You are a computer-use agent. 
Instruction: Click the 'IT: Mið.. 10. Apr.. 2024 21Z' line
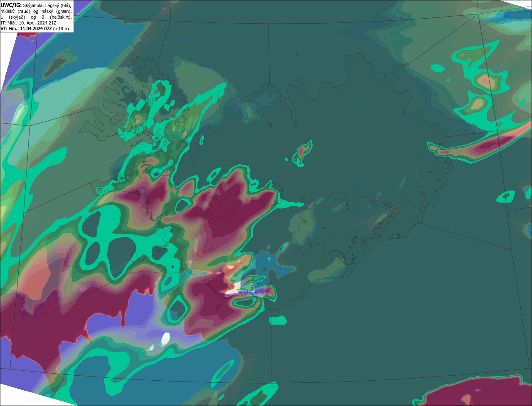[28, 23]
